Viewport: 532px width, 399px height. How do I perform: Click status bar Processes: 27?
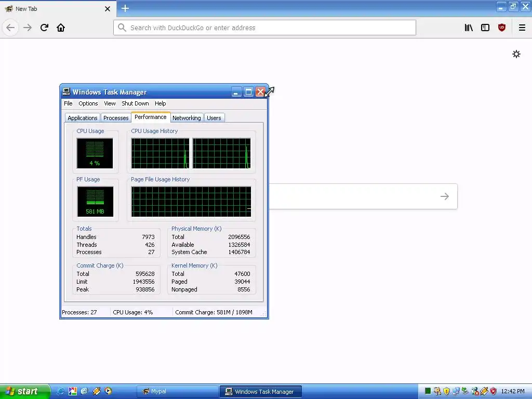79,312
